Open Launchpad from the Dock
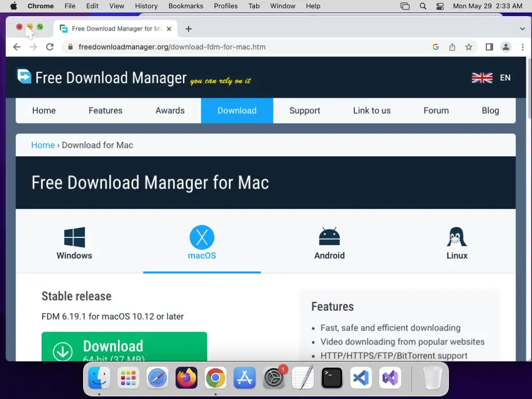The height and width of the screenshot is (399, 532). click(128, 378)
